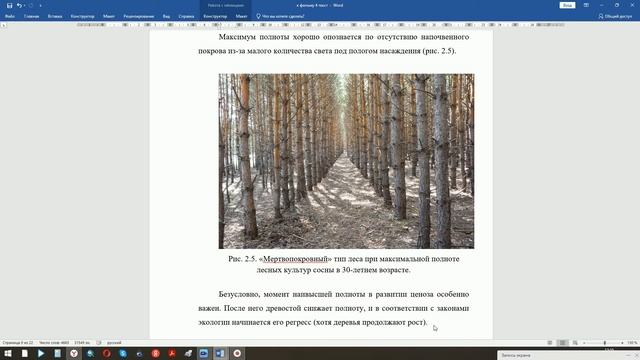Redo the action in the quick access toolbar

[x=31, y=5]
